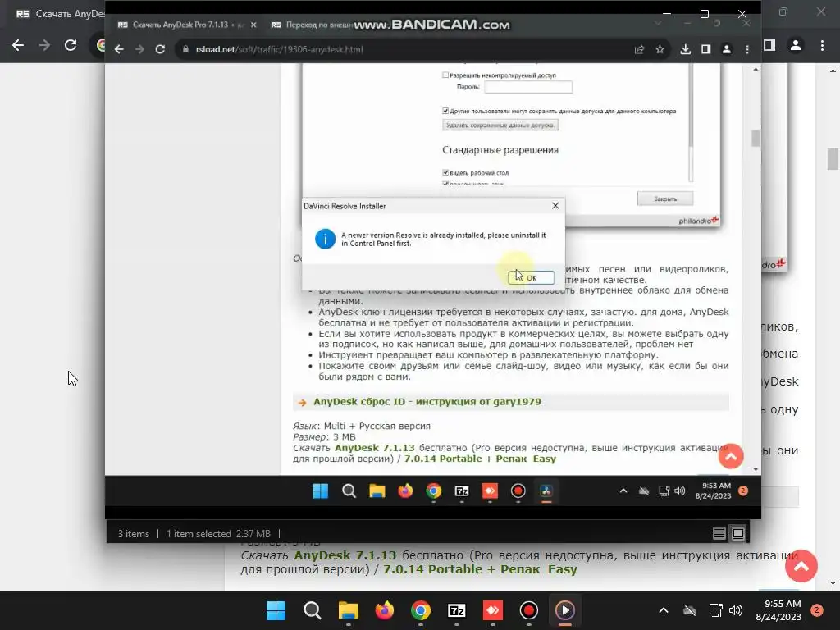
Task: Open Start in the video's 9:53 AM taskbar
Action: tap(321, 491)
